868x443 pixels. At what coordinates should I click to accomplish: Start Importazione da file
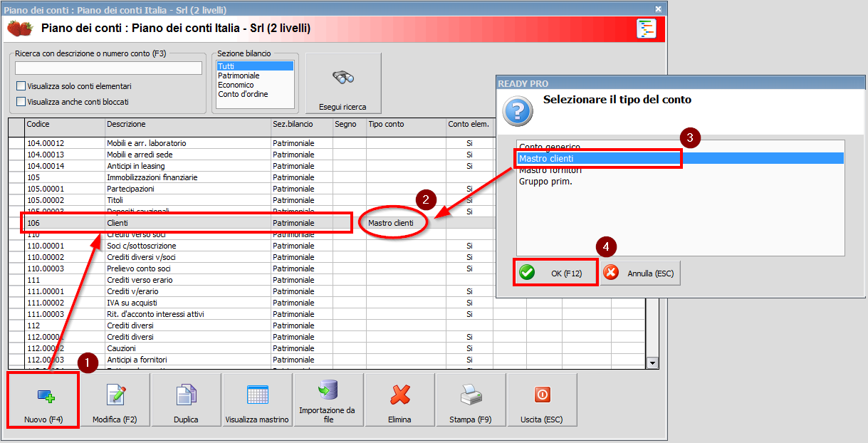[328, 400]
